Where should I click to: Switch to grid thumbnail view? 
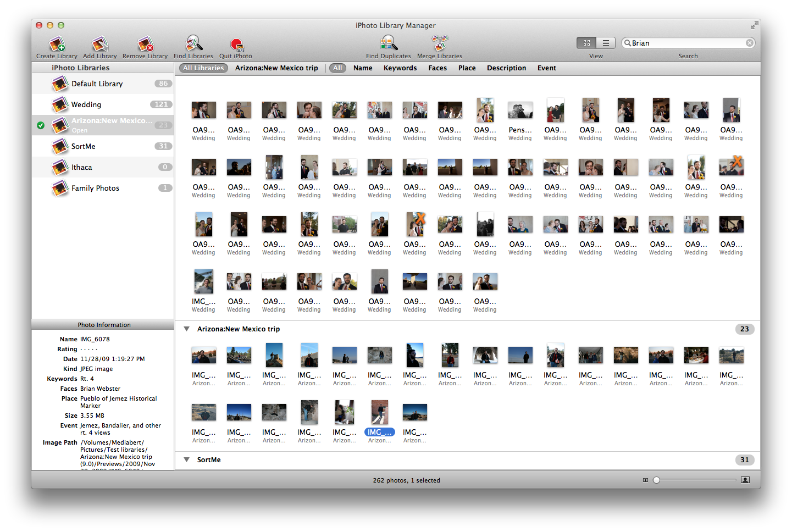pyautogui.click(x=586, y=43)
